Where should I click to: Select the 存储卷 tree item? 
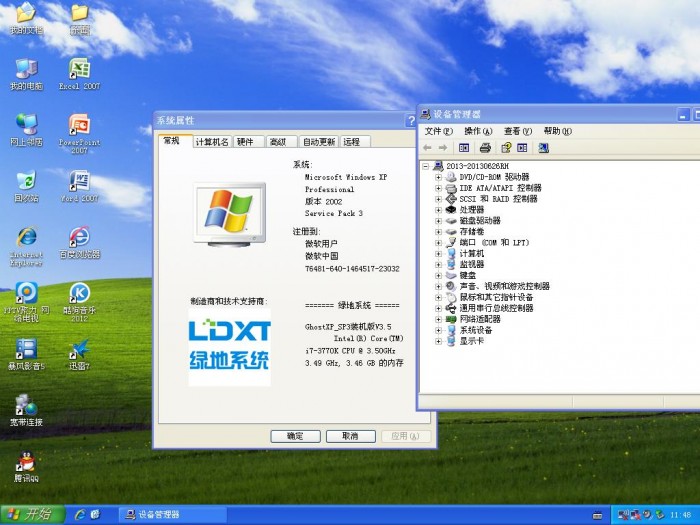click(471, 232)
